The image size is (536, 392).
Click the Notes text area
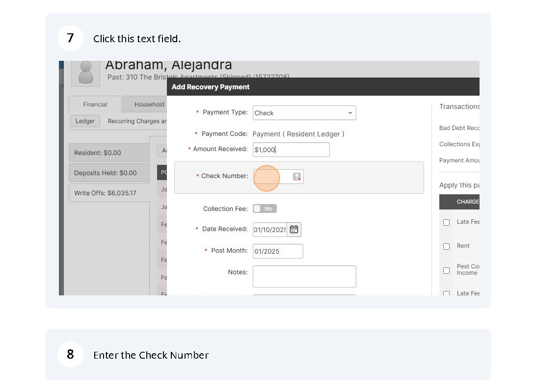point(304,277)
